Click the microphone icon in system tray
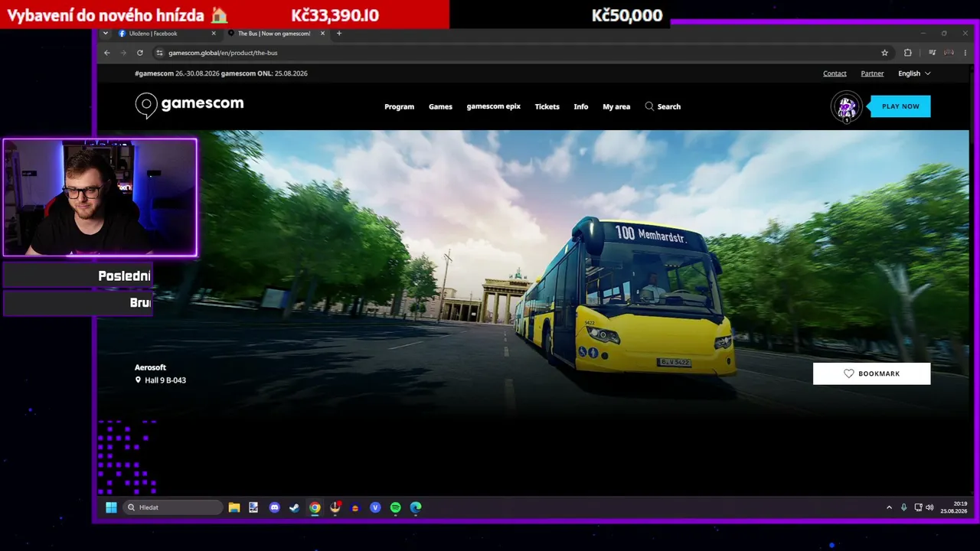 tap(904, 507)
